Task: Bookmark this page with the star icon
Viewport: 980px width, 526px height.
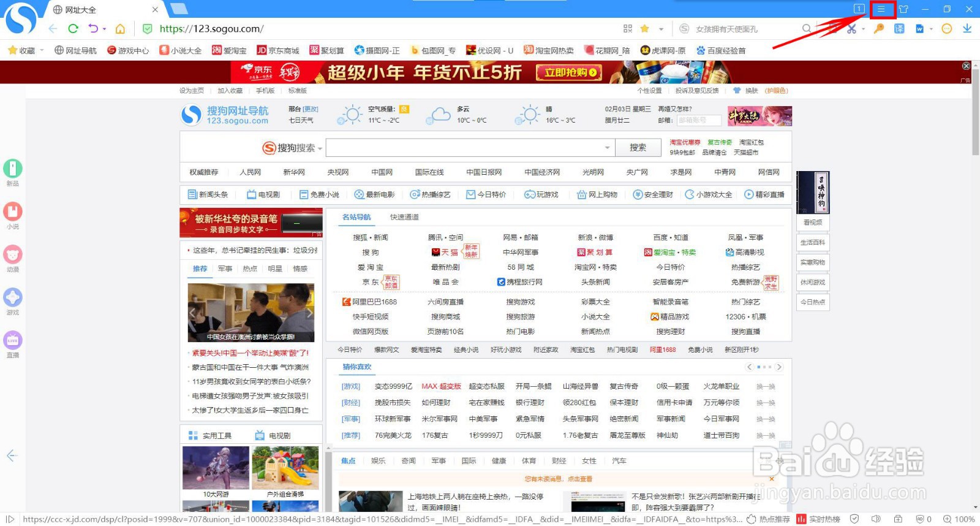Action: point(644,29)
